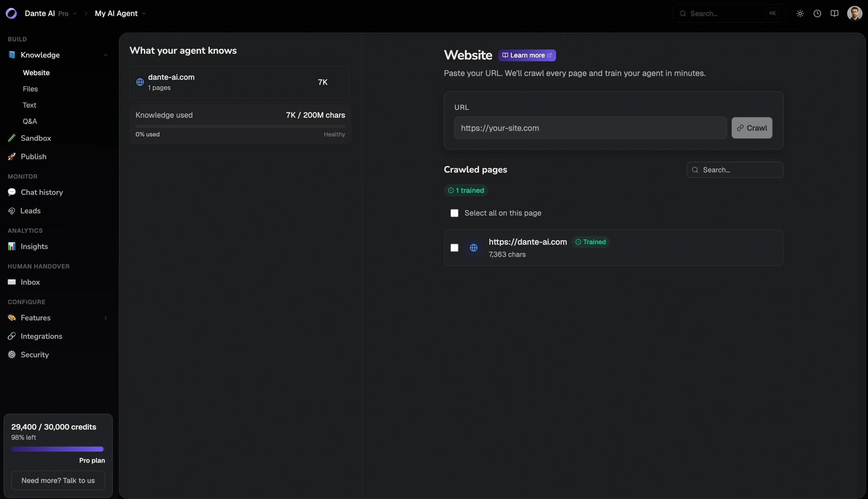Go to the Website knowledge page
The height and width of the screenshot is (499, 868).
[36, 73]
